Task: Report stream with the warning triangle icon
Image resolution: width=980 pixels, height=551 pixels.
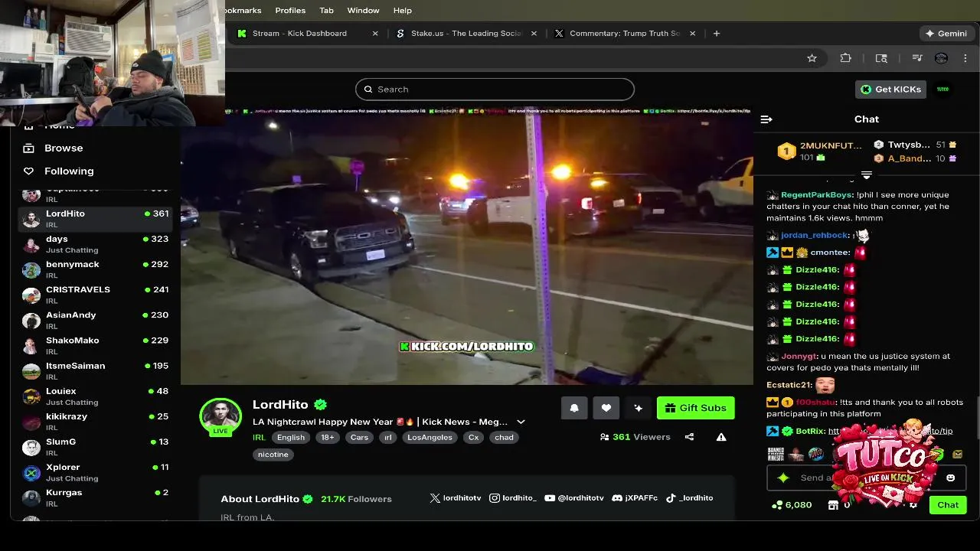Action: point(721,437)
